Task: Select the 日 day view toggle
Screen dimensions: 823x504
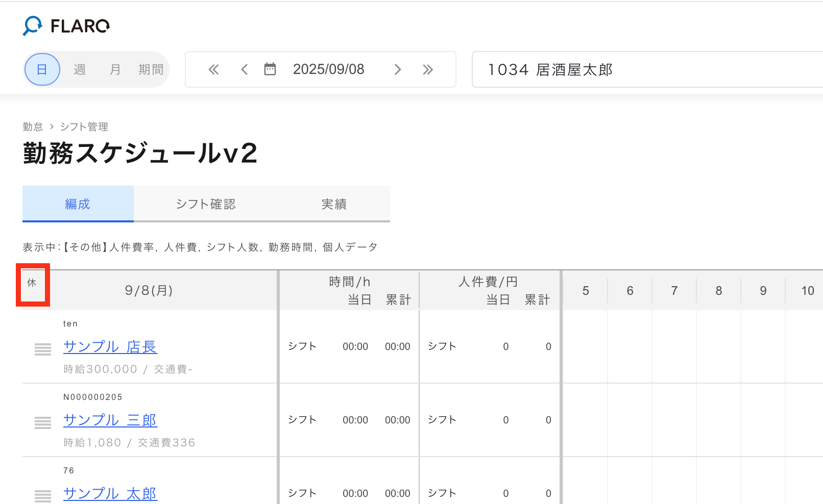Action: pos(42,69)
